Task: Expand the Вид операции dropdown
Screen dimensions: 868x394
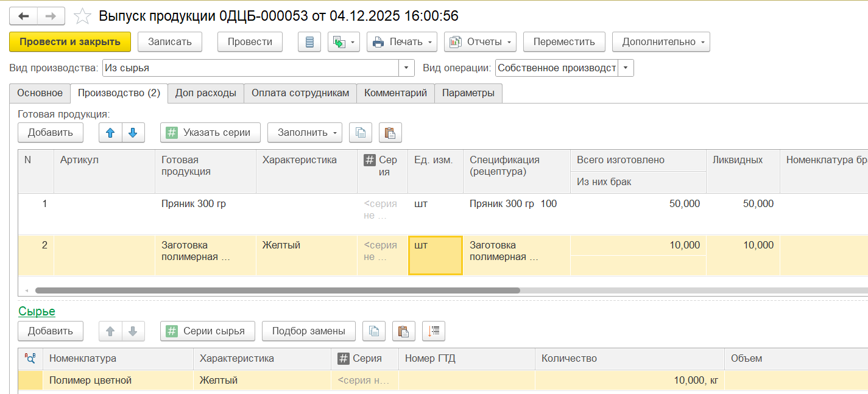Action: (x=626, y=68)
